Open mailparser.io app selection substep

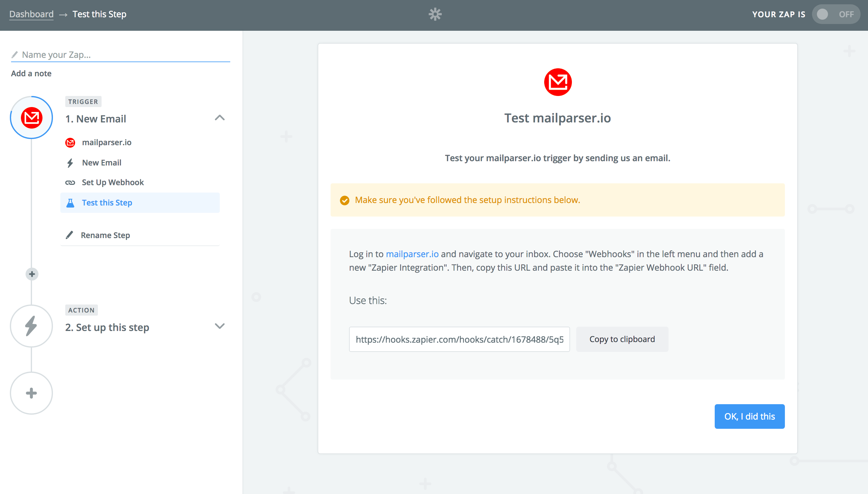106,142
